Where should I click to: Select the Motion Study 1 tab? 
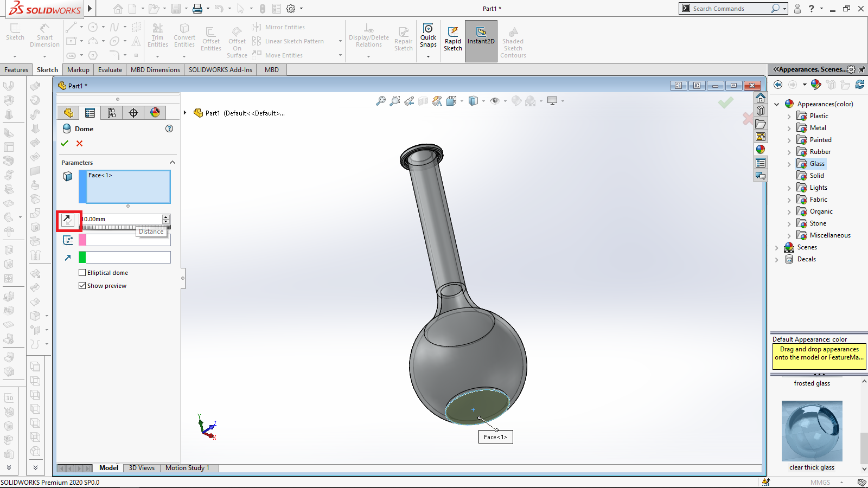point(187,468)
